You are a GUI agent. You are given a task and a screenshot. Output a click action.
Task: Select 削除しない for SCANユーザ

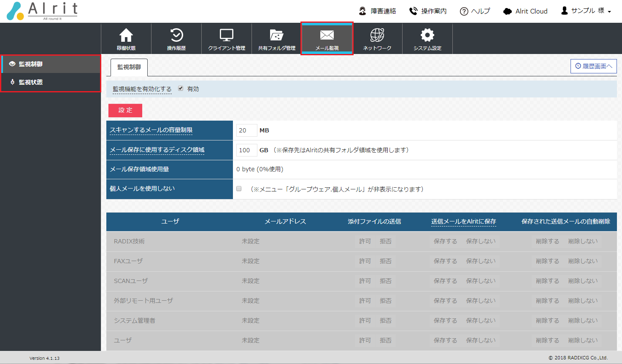point(583,281)
